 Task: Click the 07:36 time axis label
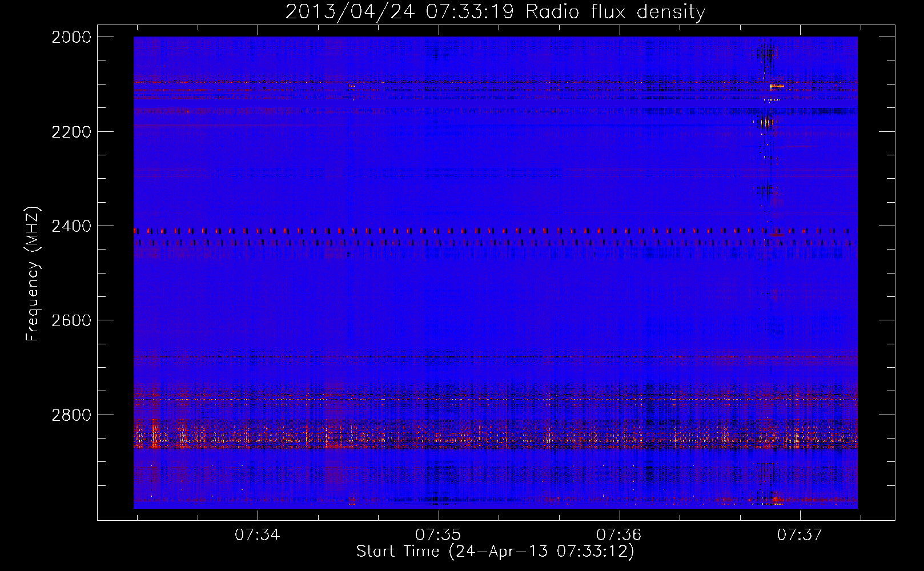pos(619,534)
